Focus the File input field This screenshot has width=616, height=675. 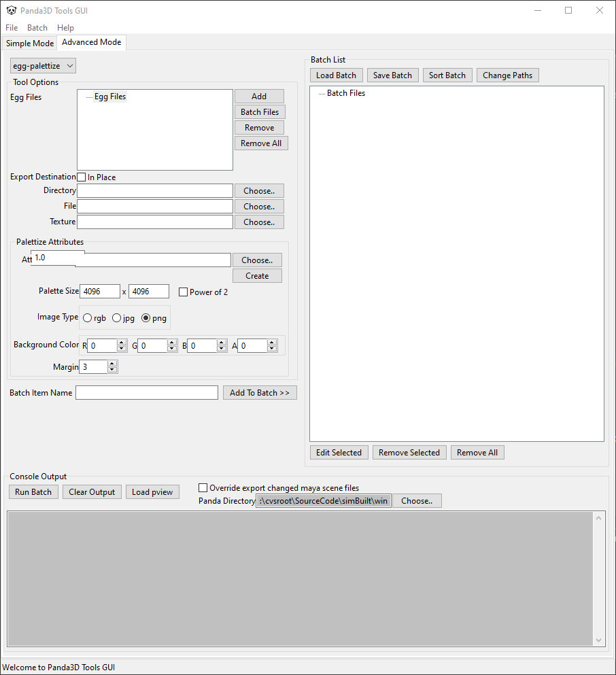[x=155, y=206]
